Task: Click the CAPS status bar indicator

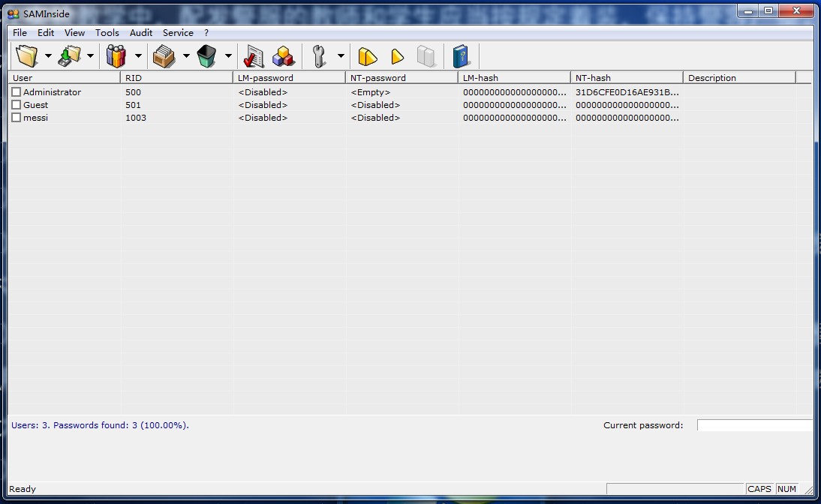Action: [759, 489]
